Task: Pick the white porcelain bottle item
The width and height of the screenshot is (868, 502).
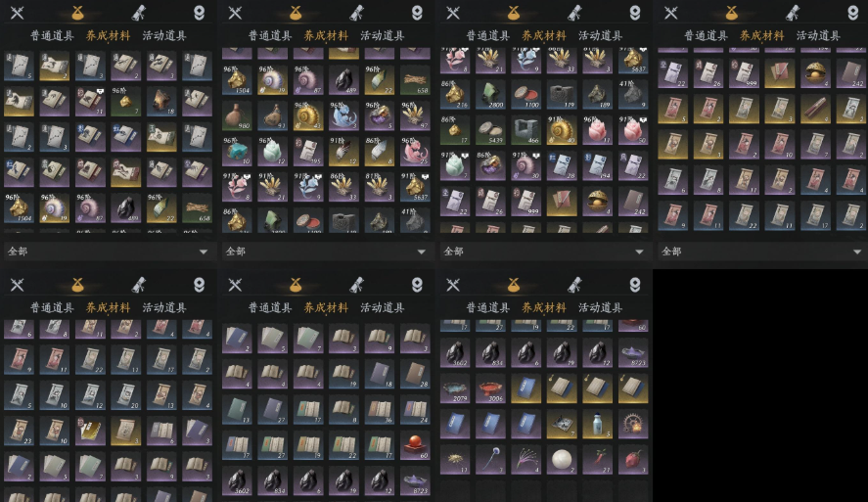Action: coord(597,424)
